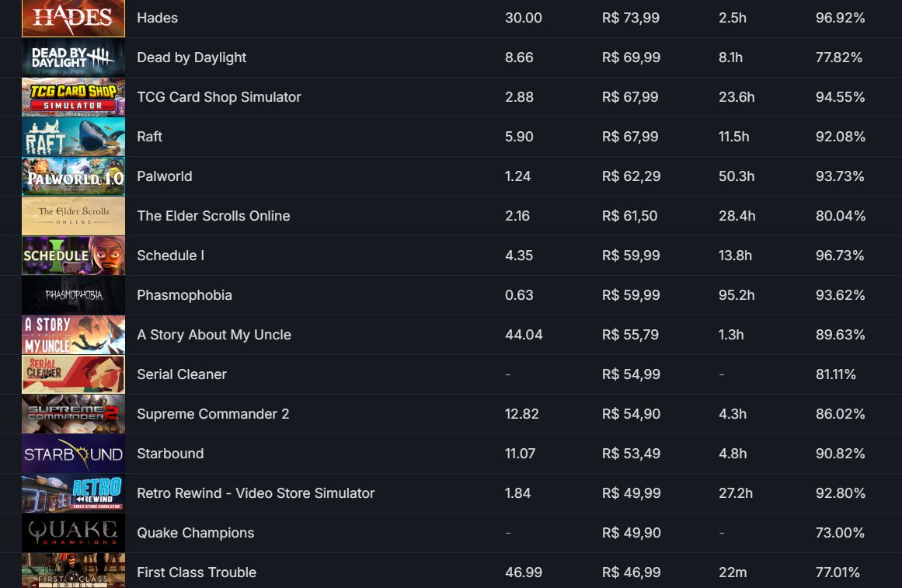Click the Phasmophobia title
The height and width of the screenshot is (588, 902).
(185, 295)
